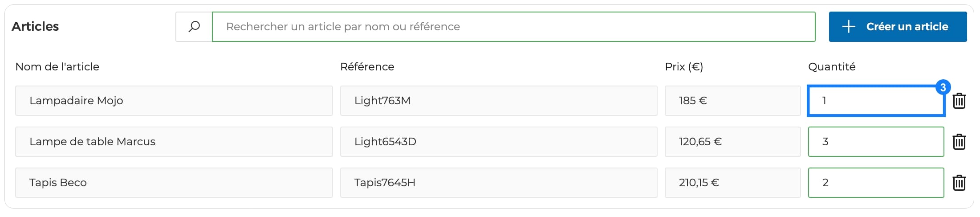Click the plus icon in Créer un article

(849, 27)
